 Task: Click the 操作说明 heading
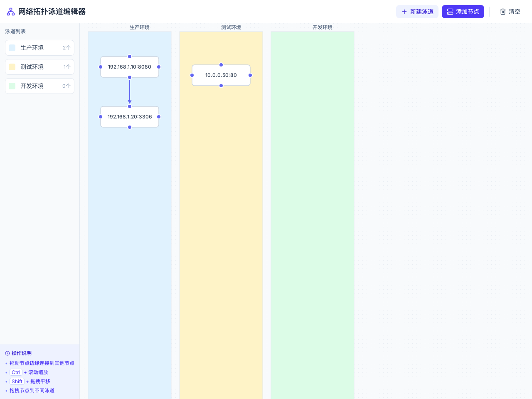(x=22, y=353)
